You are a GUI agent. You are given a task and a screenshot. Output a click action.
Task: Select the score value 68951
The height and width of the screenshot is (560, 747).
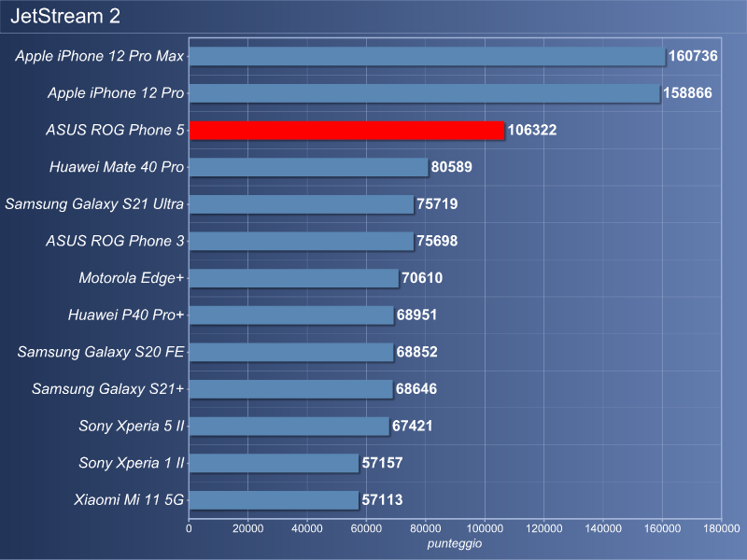point(416,315)
